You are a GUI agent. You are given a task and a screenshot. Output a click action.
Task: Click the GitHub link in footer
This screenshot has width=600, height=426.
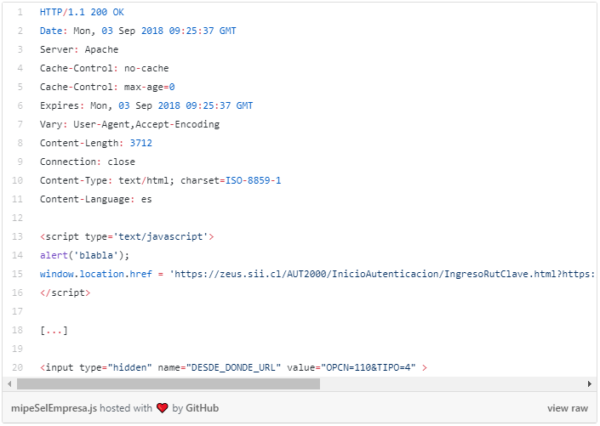[202, 408]
